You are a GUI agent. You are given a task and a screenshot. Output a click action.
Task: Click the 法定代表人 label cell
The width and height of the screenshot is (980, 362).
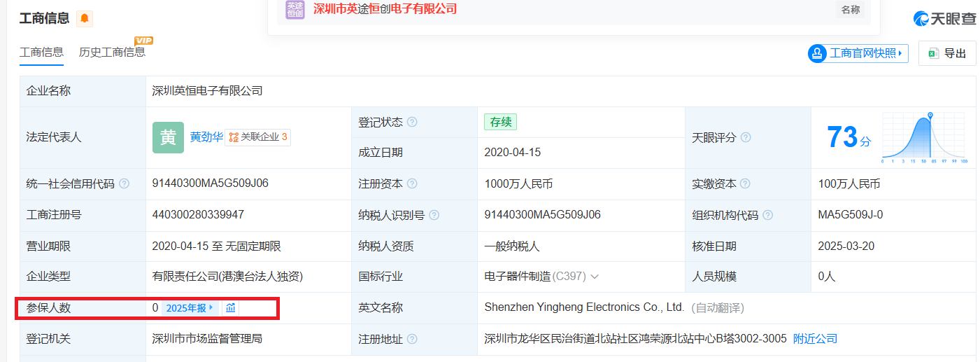(83, 137)
